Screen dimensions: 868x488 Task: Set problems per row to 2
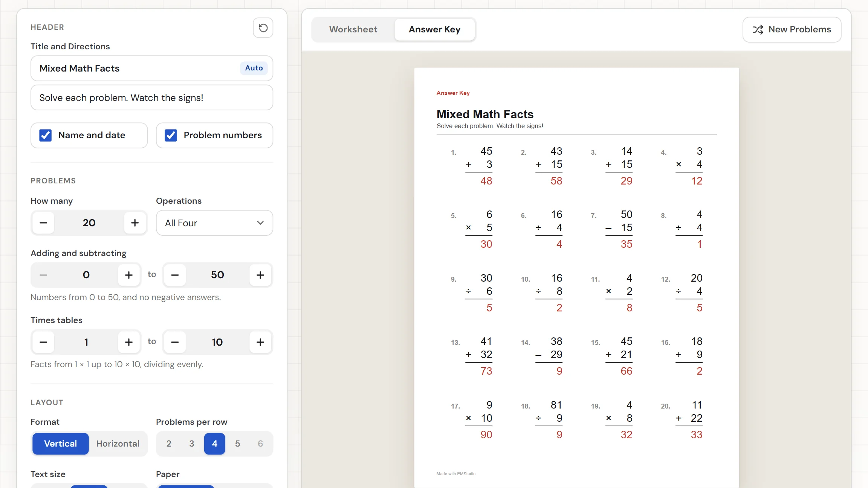point(169,444)
